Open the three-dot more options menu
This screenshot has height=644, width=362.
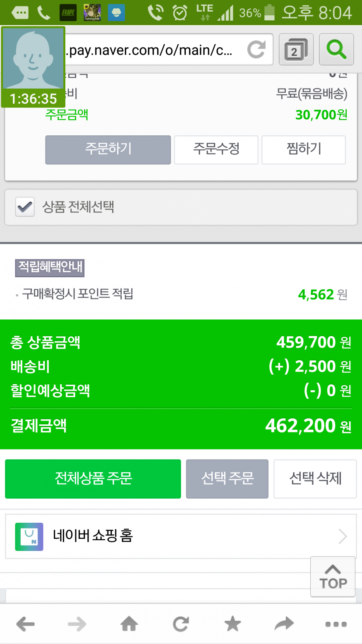coord(336,624)
